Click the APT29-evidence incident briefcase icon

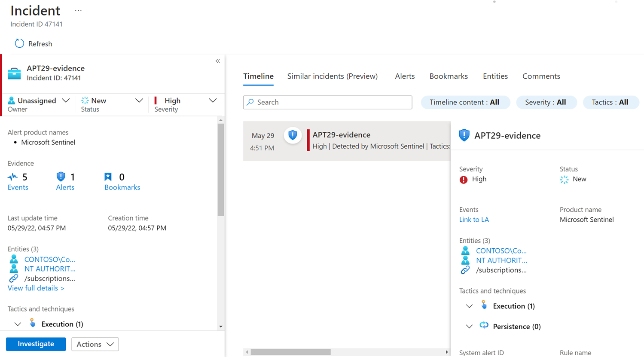14,73
